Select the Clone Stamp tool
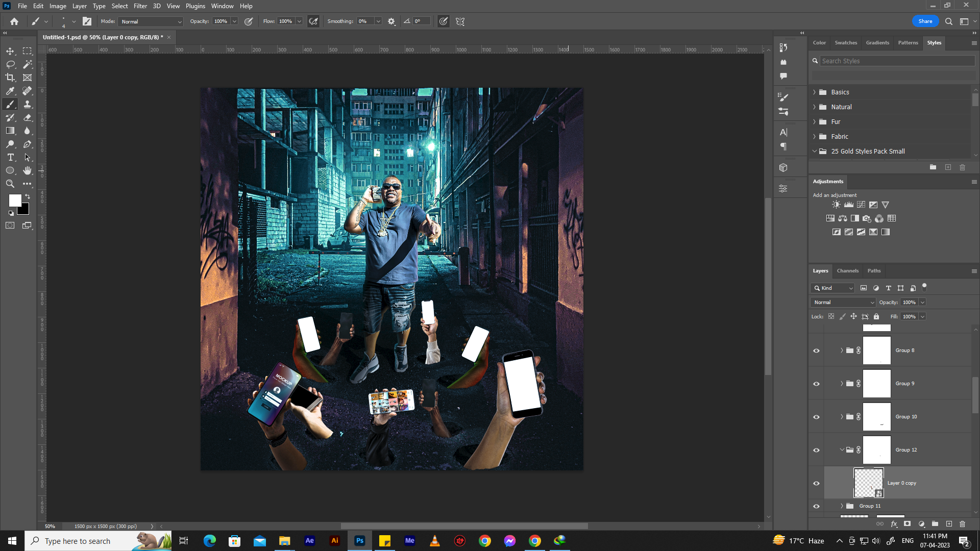Viewport: 980px width, 551px height. tap(28, 104)
